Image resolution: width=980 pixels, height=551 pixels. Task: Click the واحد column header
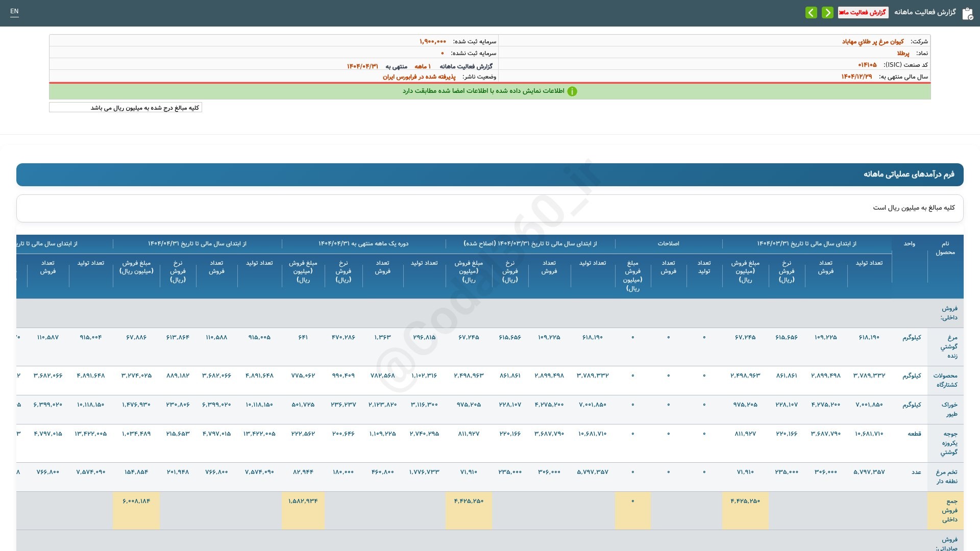(x=910, y=244)
